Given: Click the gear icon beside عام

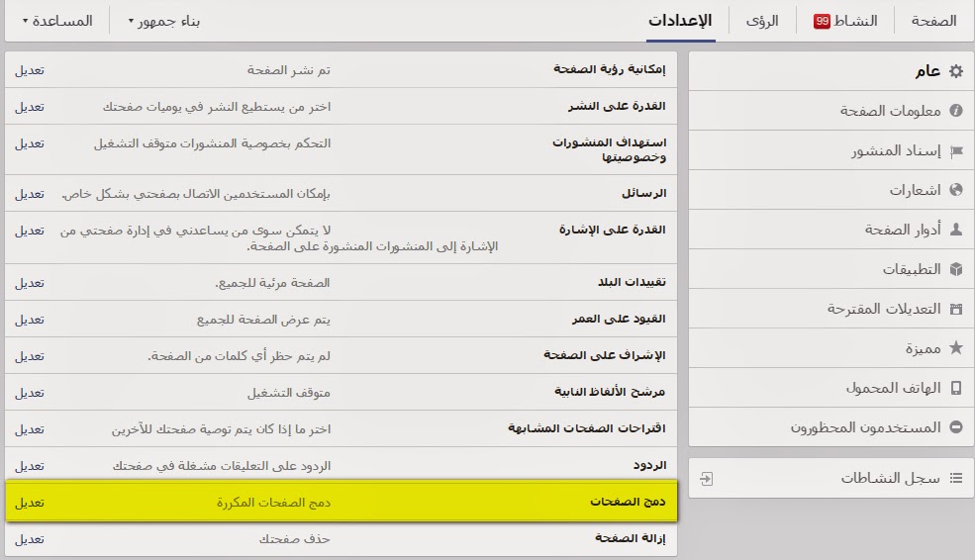Looking at the screenshot, I should click(956, 71).
